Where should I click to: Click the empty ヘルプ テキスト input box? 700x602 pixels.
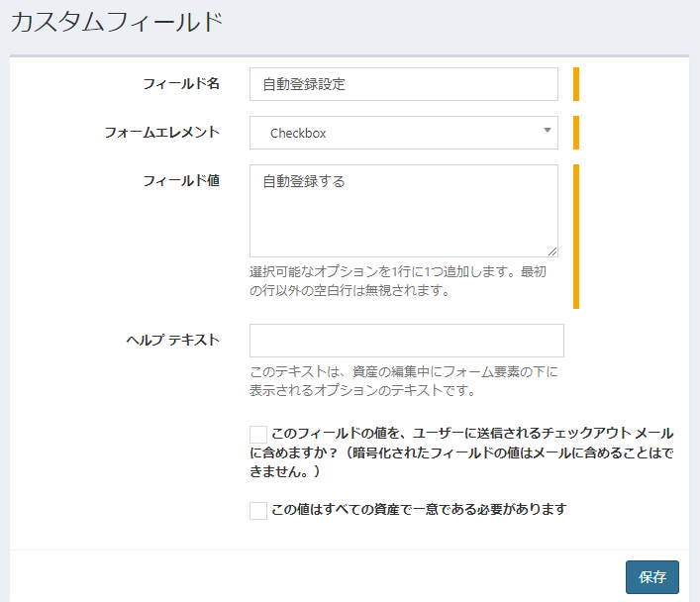pyautogui.click(x=406, y=341)
